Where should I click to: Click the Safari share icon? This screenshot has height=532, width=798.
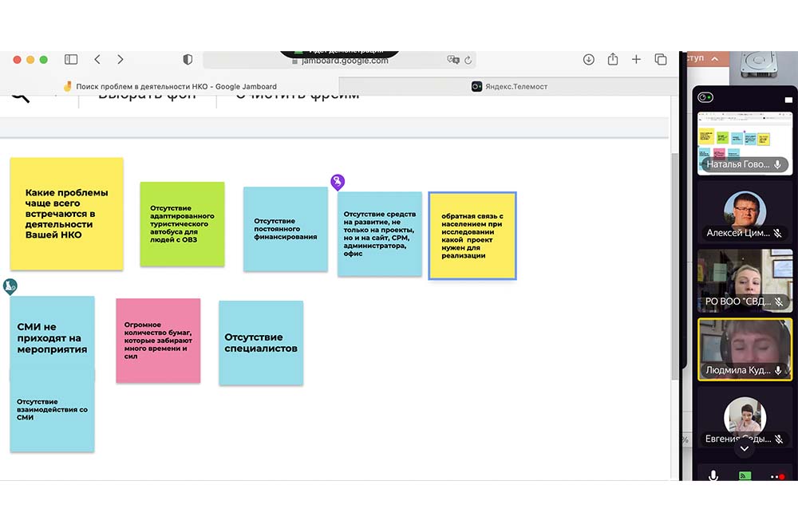613,59
